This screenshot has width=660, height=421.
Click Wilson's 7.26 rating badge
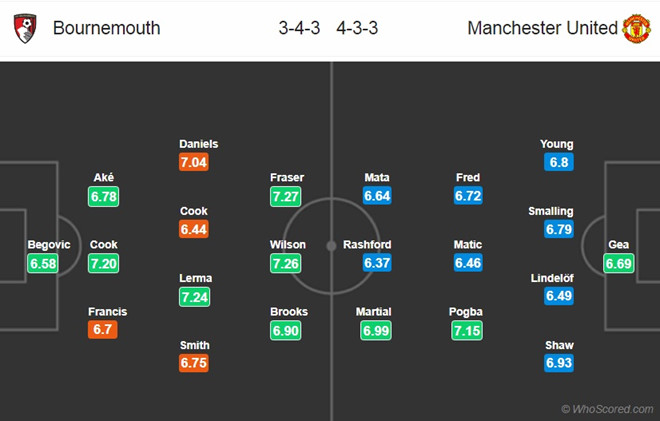287,263
